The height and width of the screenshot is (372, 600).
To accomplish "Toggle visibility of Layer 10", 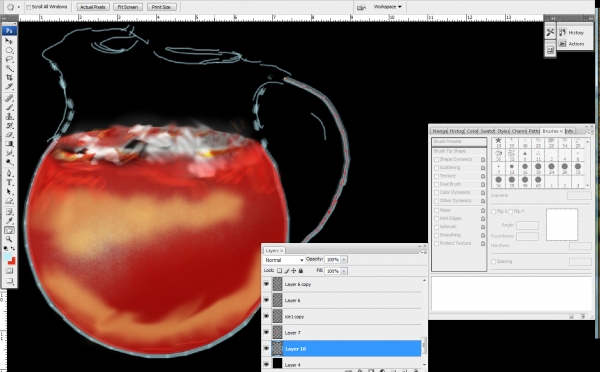I will [266, 348].
